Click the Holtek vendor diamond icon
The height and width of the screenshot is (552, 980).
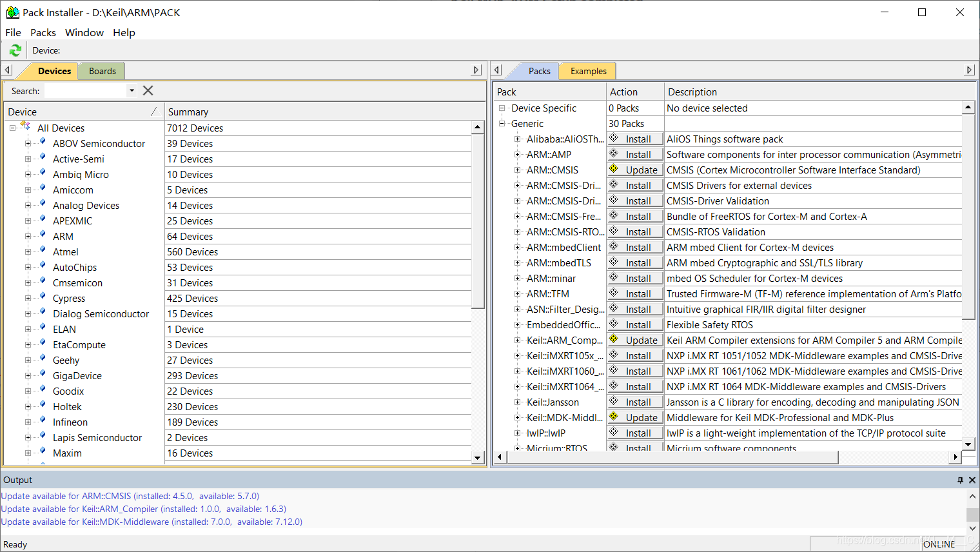tap(43, 405)
